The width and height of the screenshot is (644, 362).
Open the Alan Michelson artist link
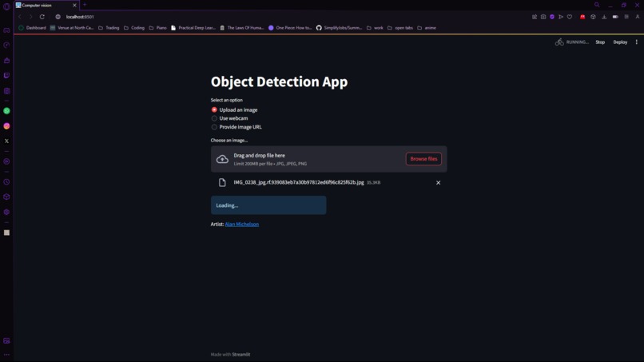coord(241,225)
